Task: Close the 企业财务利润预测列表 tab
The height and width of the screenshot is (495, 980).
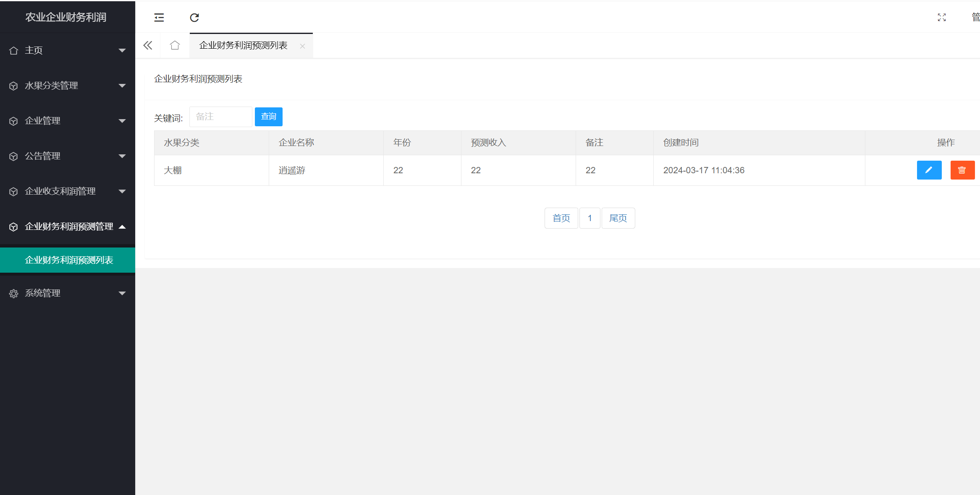Action: point(302,46)
